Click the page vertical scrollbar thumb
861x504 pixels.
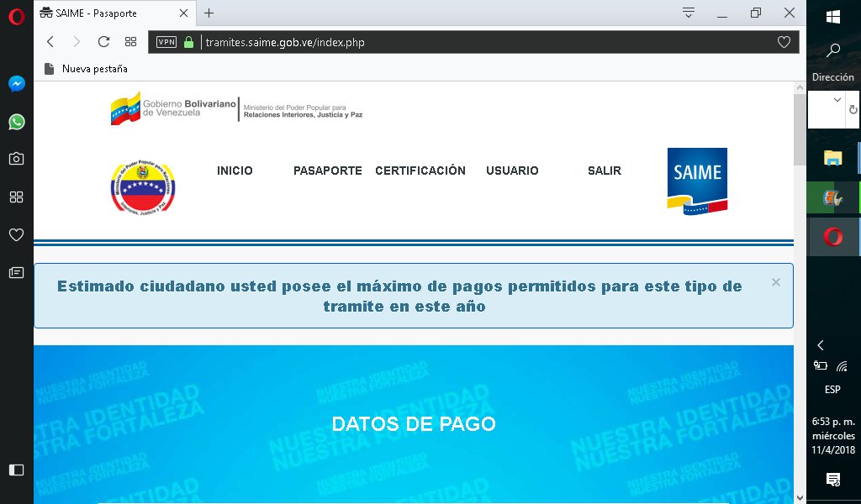(800, 129)
